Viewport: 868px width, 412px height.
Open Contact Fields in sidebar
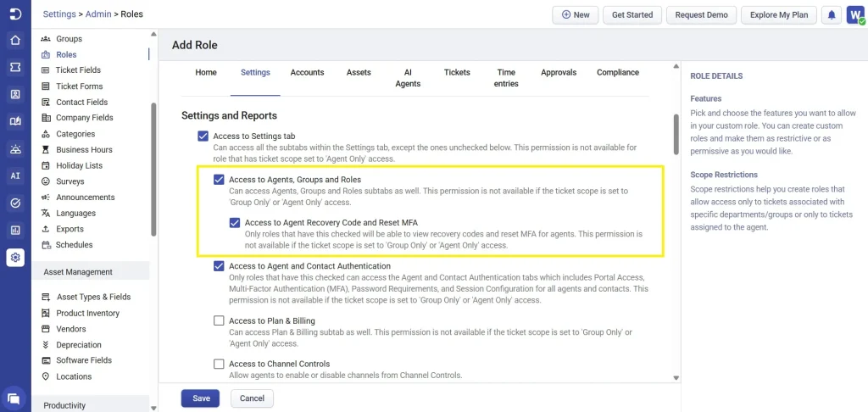coord(82,102)
